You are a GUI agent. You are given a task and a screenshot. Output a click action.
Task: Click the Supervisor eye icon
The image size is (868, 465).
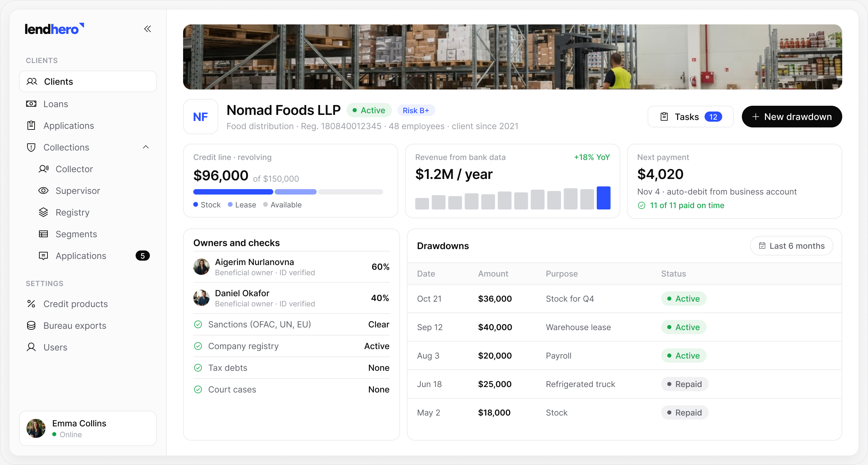43,190
